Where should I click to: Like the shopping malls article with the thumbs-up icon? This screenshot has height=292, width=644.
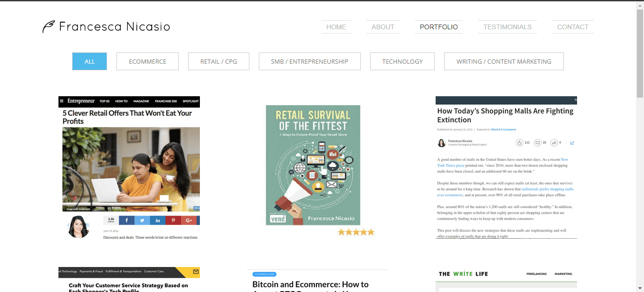520,142
